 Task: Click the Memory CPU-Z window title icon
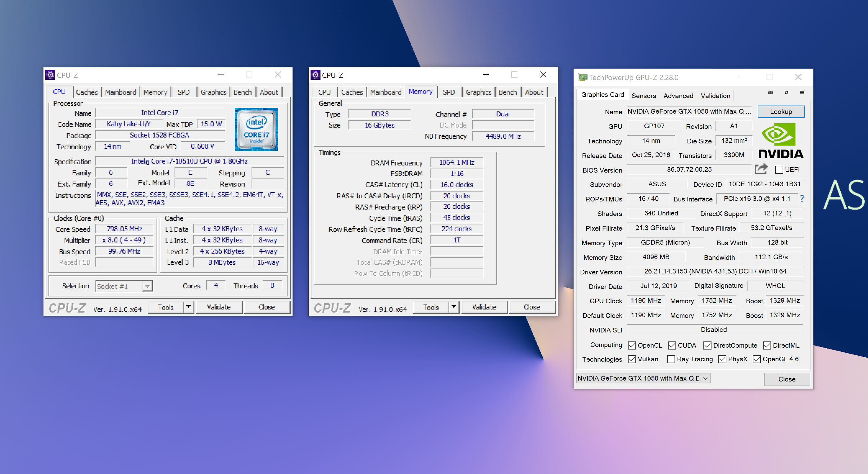[316, 75]
